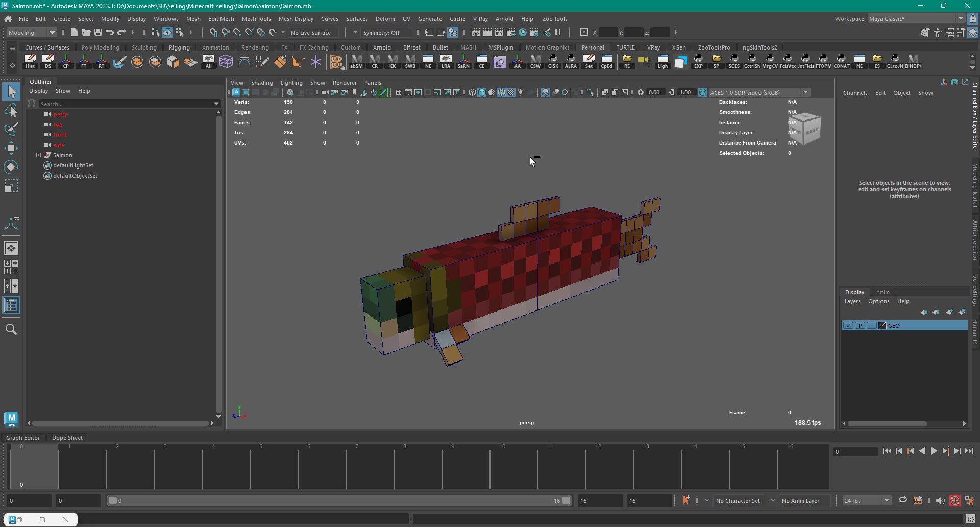Open the viewport Shading menu
This screenshot has width=980, height=527.
click(262, 83)
